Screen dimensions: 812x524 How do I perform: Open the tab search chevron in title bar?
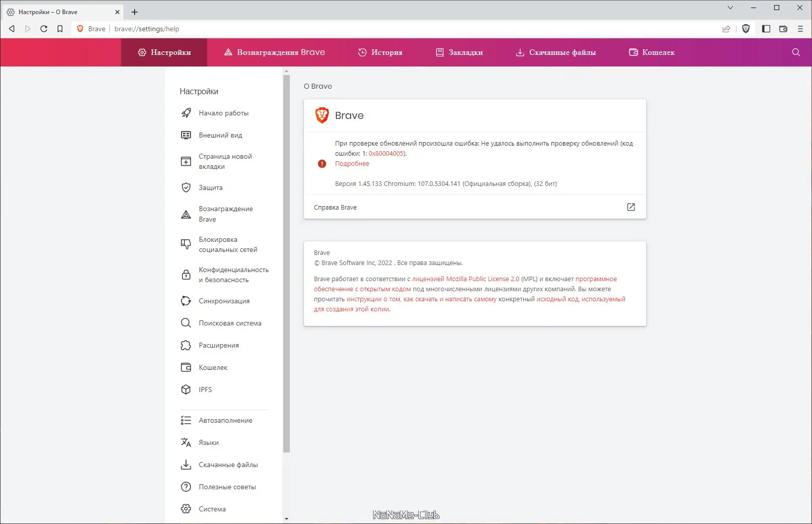pyautogui.click(x=730, y=8)
